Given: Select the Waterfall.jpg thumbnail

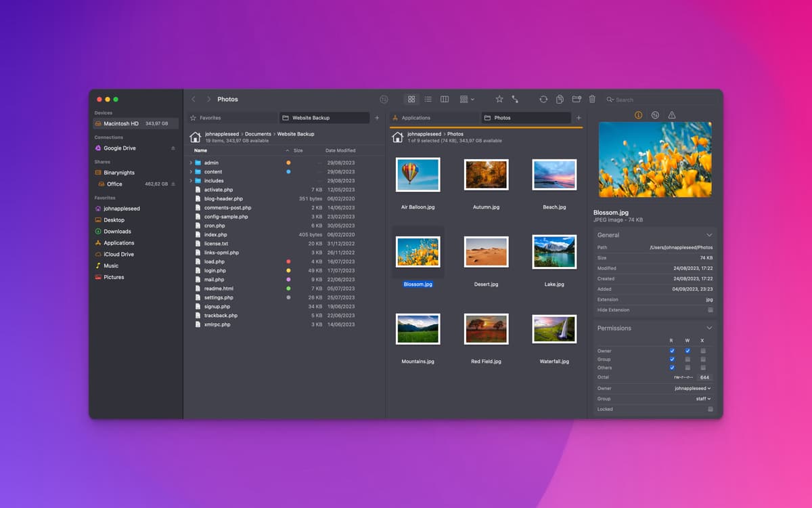Looking at the screenshot, I should tap(554, 329).
